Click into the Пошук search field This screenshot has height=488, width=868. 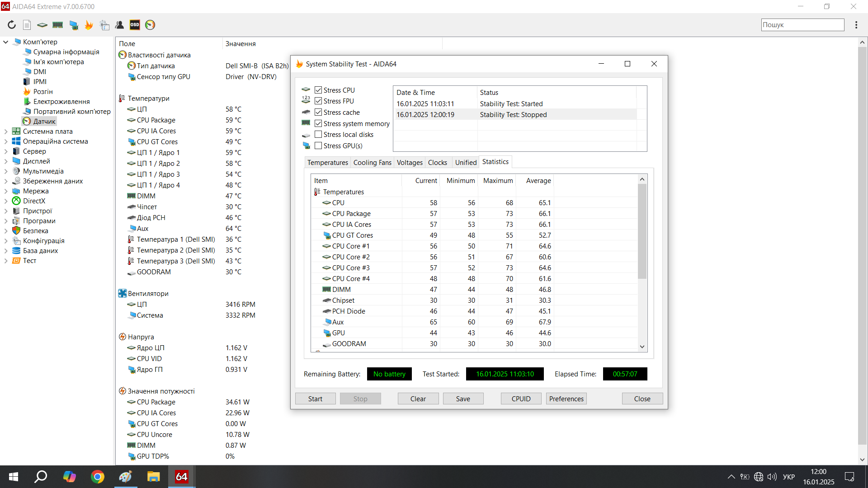(x=802, y=25)
